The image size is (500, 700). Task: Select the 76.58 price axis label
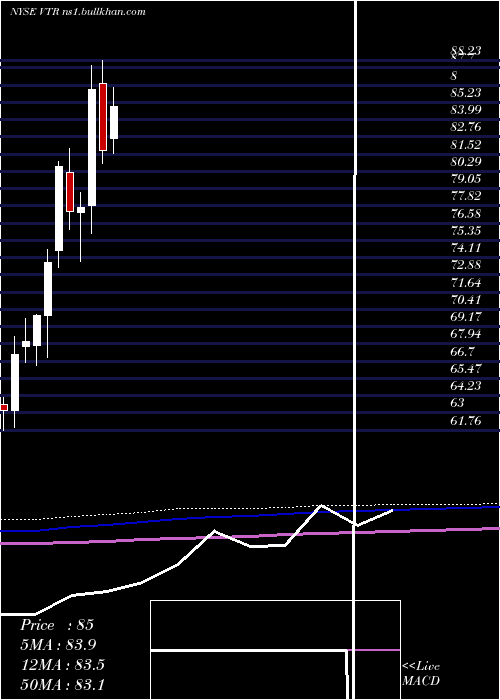[x=466, y=213]
